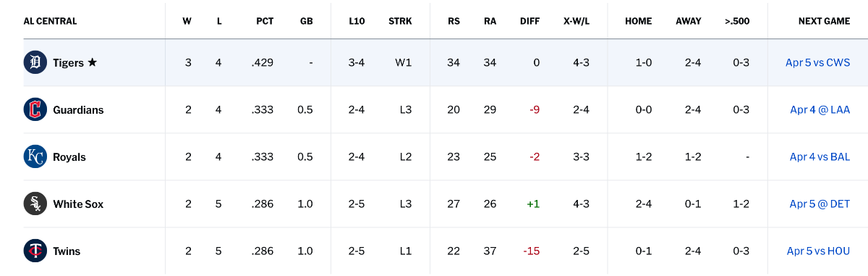The image size is (868, 276).
Task: Click the Detroit Tigers team logo
Action: click(x=35, y=63)
